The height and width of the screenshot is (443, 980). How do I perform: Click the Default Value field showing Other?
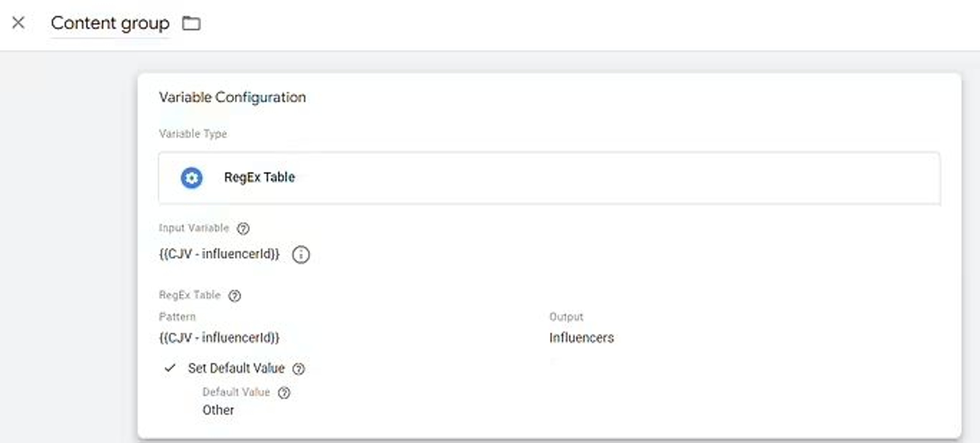click(218, 410)
